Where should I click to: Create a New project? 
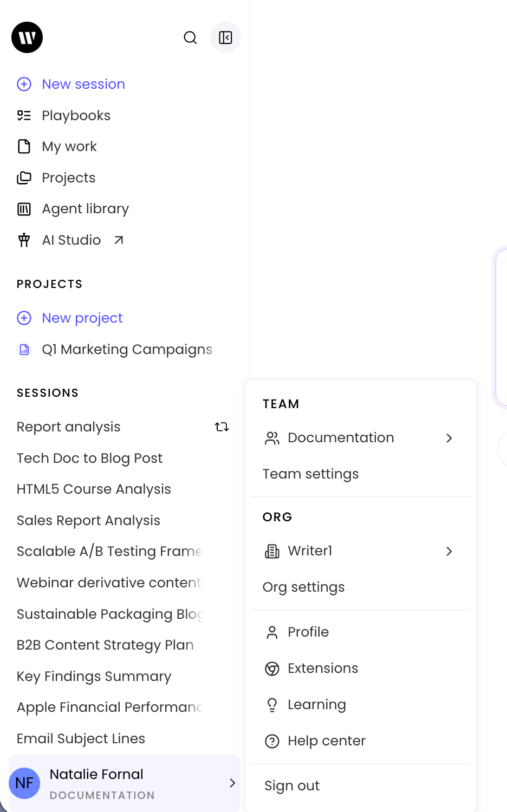[70, 318]
